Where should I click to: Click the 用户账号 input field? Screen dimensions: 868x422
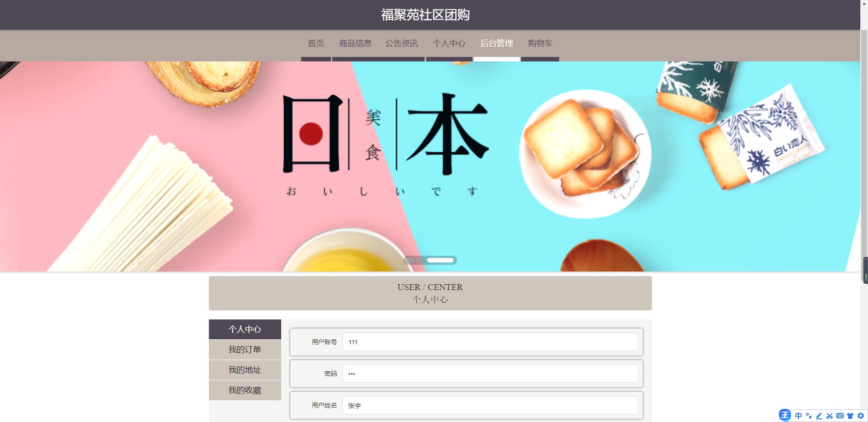(x=491, y=342)
